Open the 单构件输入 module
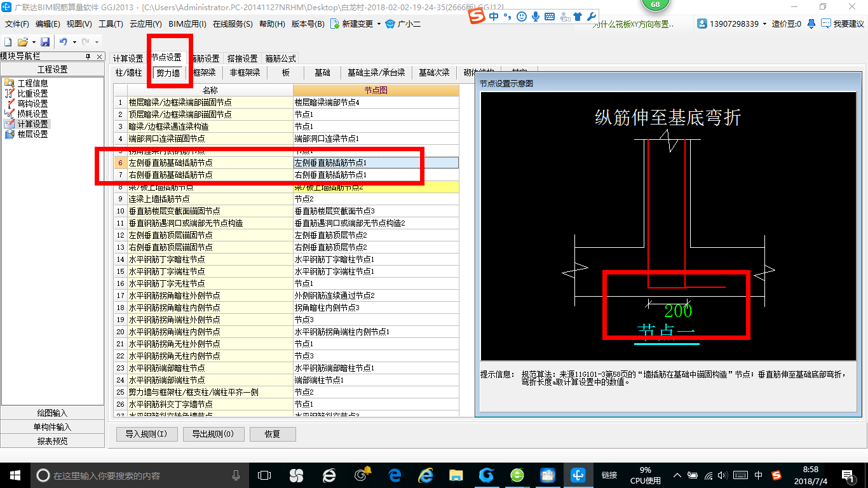 pos(52,427)
